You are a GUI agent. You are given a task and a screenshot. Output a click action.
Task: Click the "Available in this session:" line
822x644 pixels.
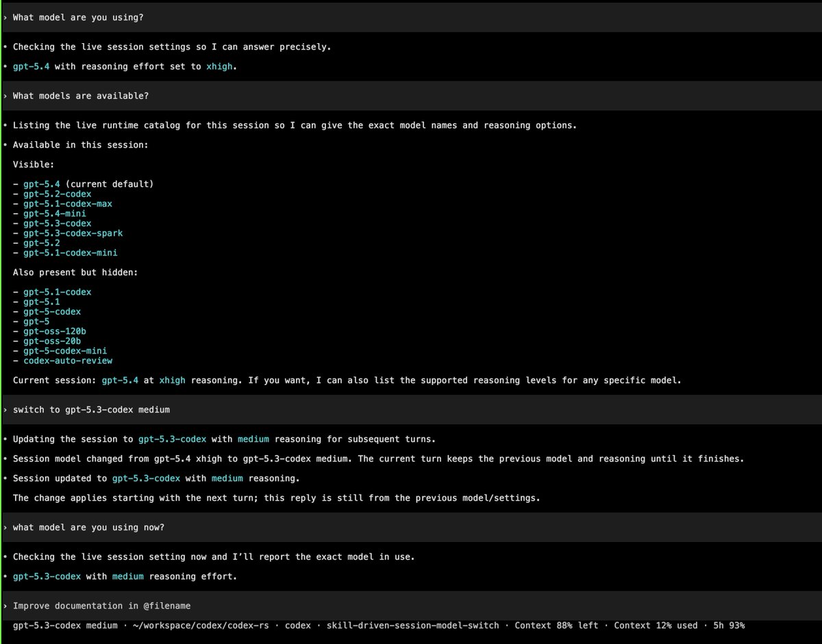81,145
